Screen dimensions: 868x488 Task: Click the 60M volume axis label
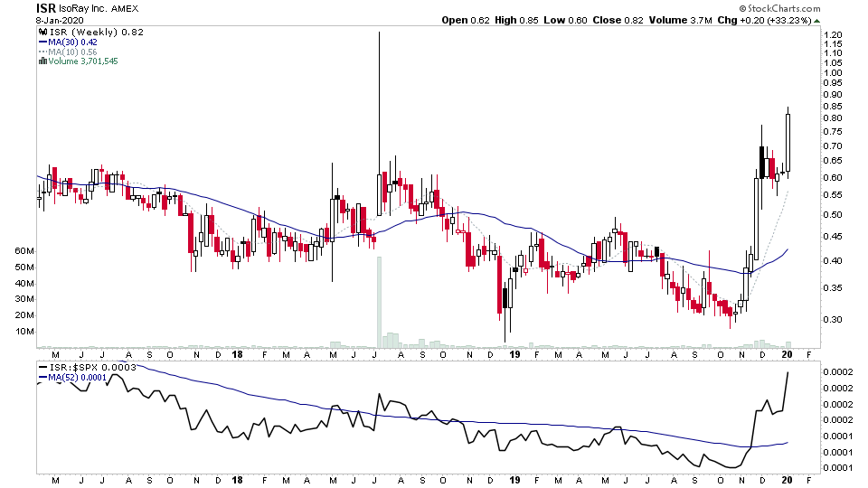24,251
